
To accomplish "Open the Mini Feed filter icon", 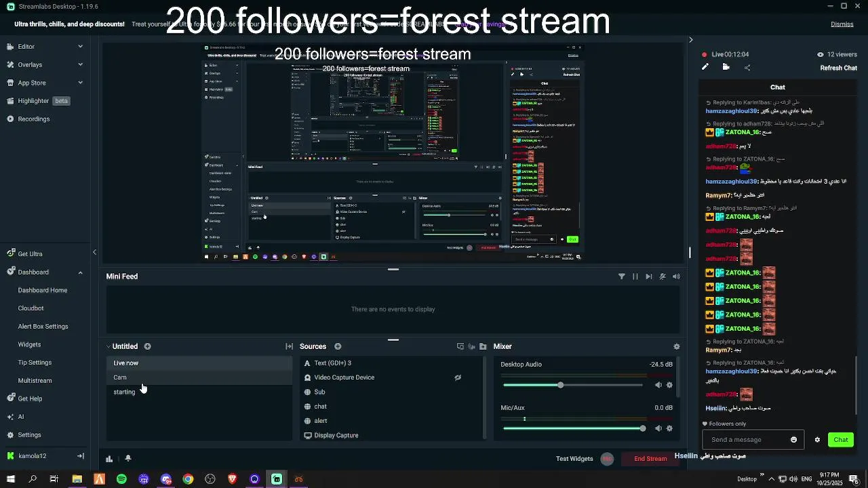I will click(622, 277).
